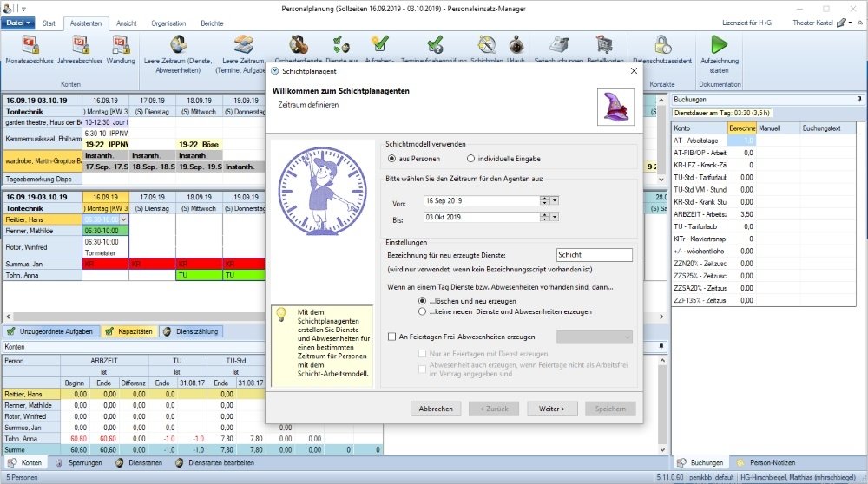Pin the Konten panel
Screen dimensions: 868x484
(x=661, y=346)
